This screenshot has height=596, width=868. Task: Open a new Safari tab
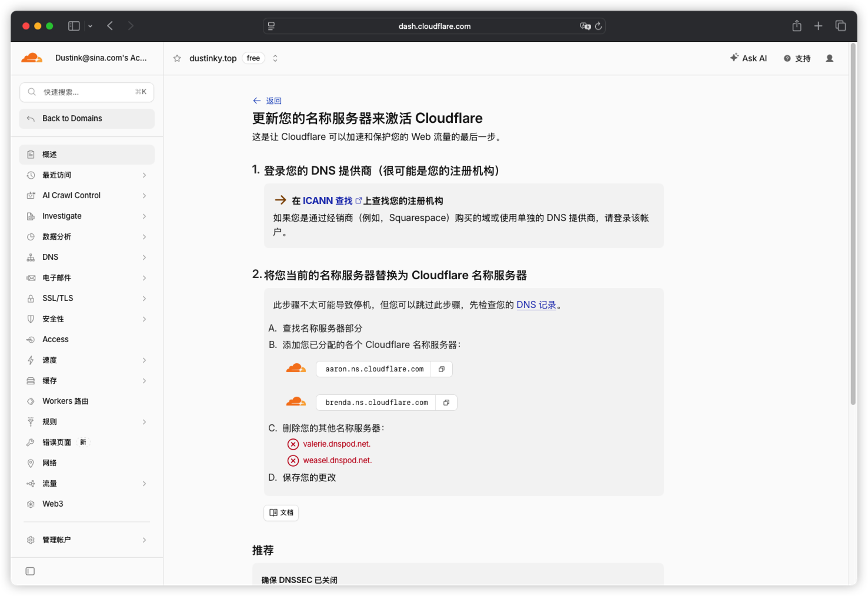coord(818,26)
